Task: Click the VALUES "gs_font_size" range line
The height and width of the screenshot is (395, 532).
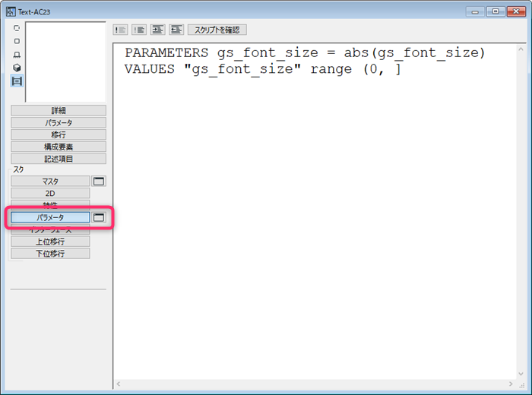Action: pyautogui.click(x=263, y=69)
